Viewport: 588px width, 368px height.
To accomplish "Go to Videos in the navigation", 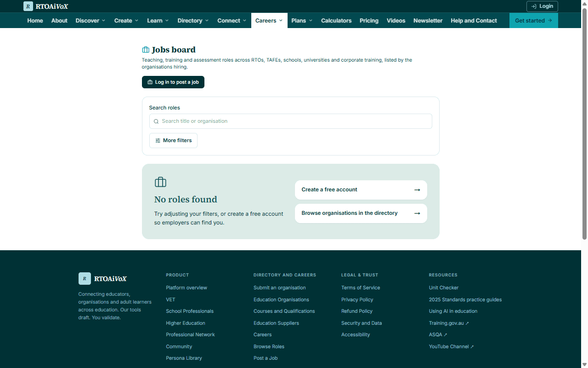I will pyautogui.click(x=396, y=21).
